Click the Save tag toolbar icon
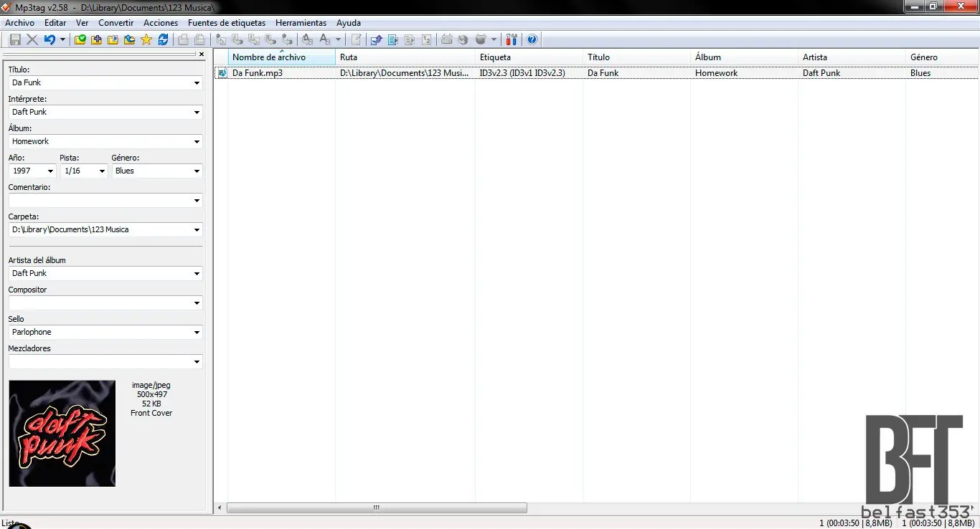This screenshot has width=980, height=529. 15,39
